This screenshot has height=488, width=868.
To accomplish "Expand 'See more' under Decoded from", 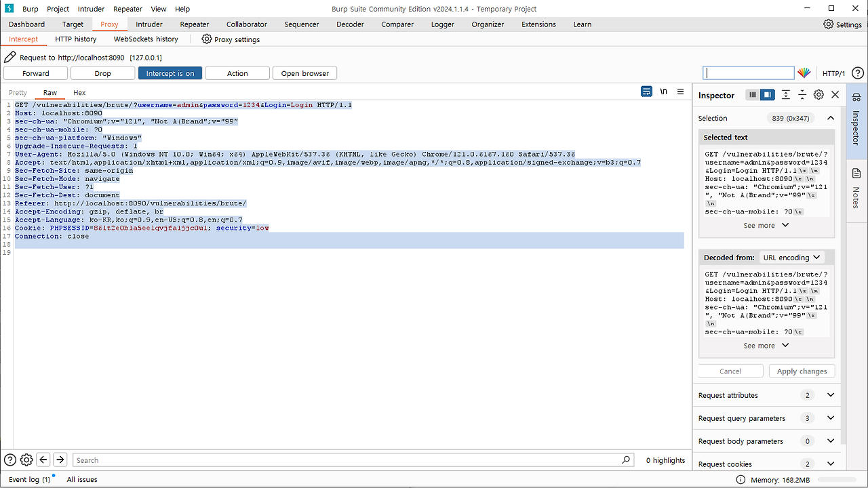I will pos(766,346).
